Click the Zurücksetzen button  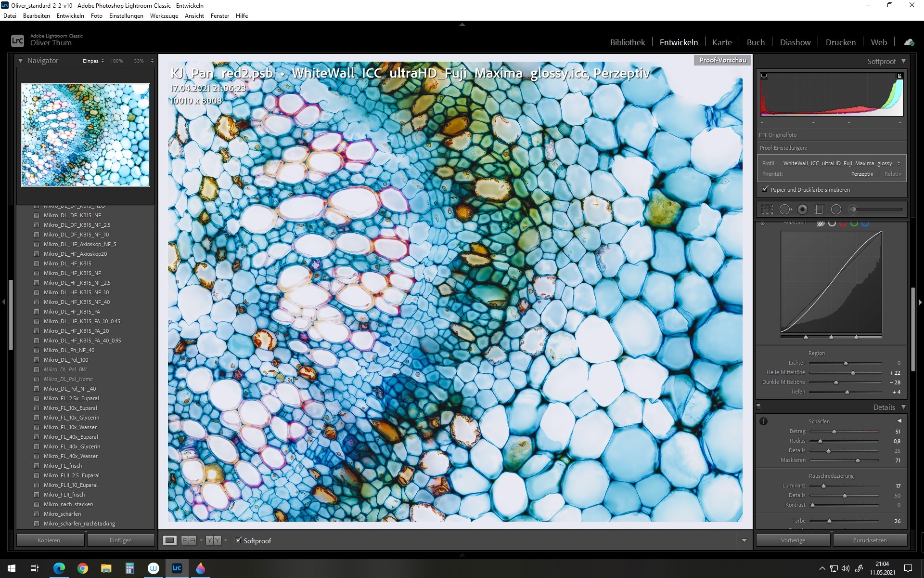[x=870, y=540]
